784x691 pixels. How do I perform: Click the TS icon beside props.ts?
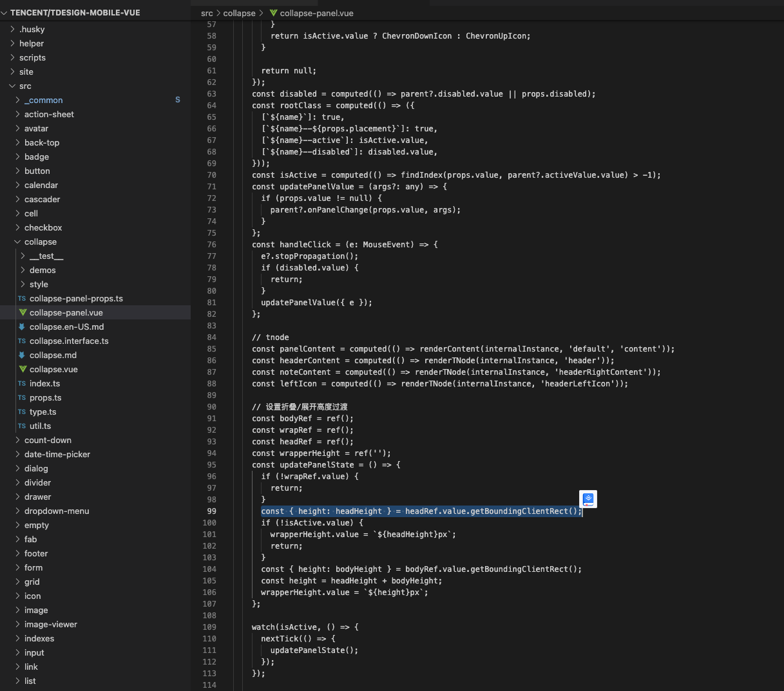pyautogui.click(x=24, y=397)
